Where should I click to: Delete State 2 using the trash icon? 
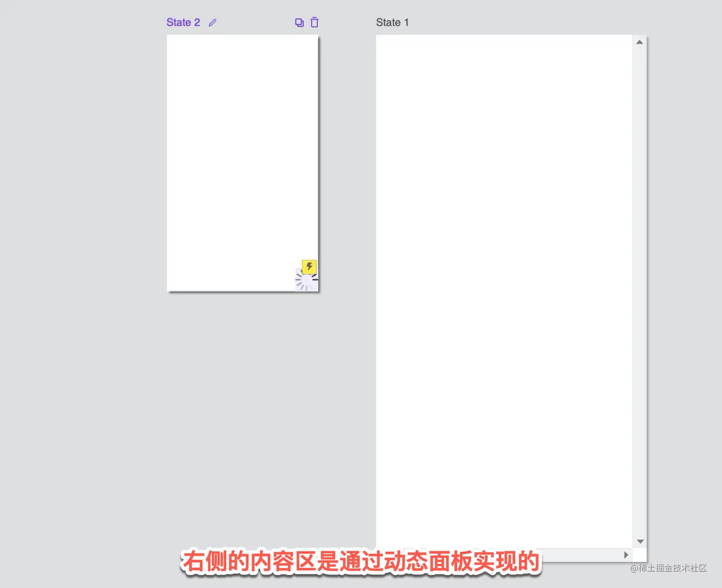tap(314, 22)
